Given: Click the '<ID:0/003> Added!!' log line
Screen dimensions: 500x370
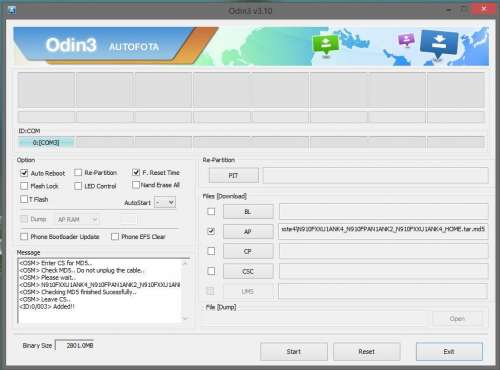Looking at the screenshot, I should click(47, 306).
